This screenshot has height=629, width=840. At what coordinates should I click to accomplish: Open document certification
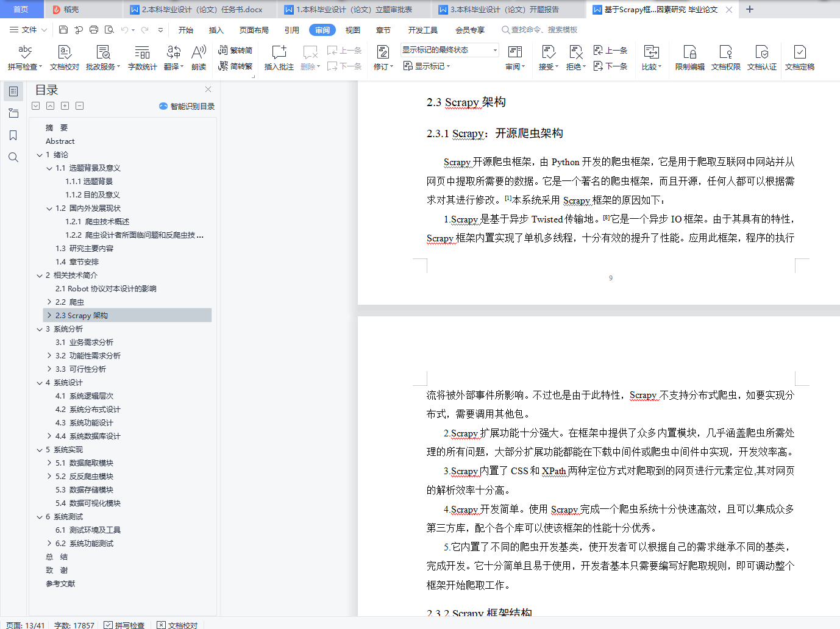(x=761, y=58)
